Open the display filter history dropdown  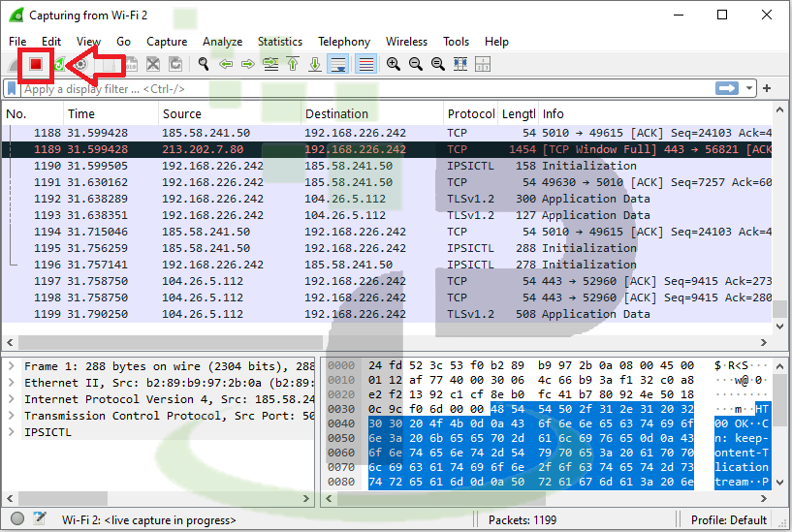pyautogui.click(x=750, y=88)
